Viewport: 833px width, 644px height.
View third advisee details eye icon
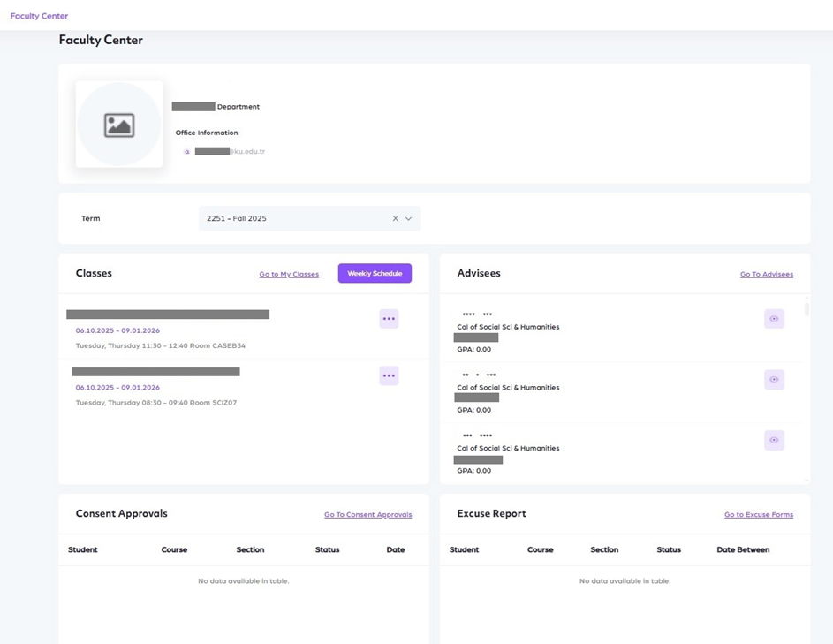774,440
